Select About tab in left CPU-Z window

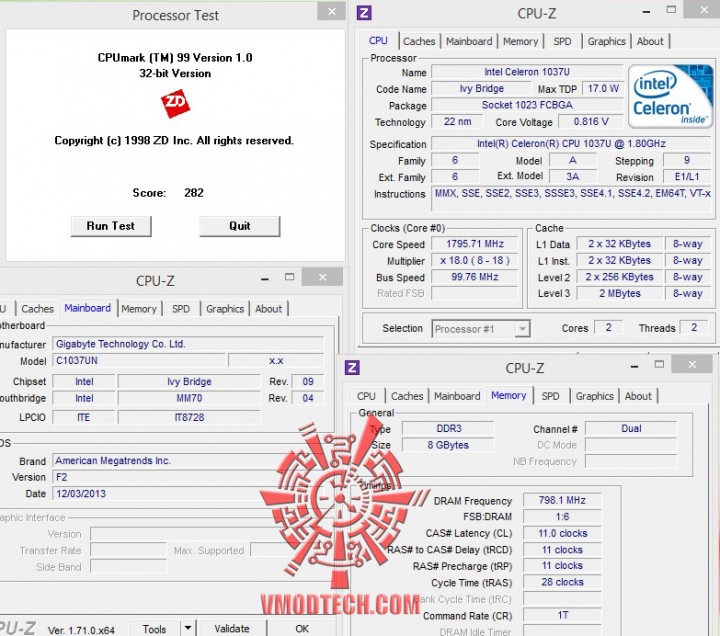pos(269,309)
